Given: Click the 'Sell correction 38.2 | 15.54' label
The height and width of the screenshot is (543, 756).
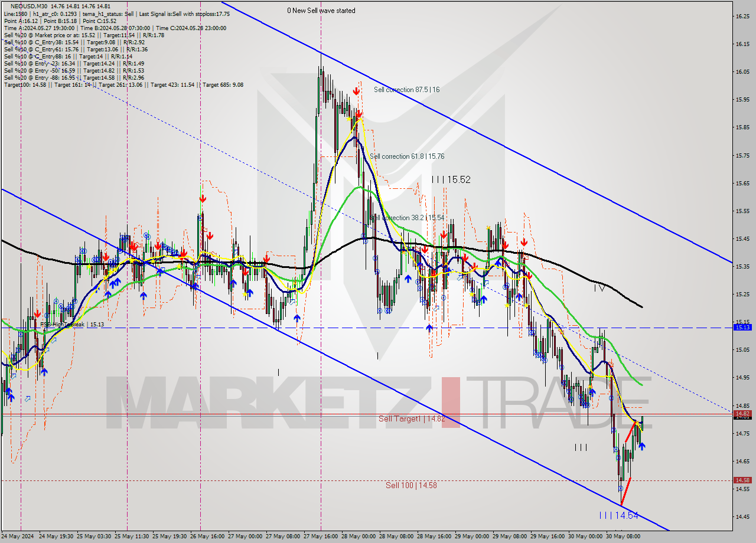Looking at the screenshot, I should [407, 218].
